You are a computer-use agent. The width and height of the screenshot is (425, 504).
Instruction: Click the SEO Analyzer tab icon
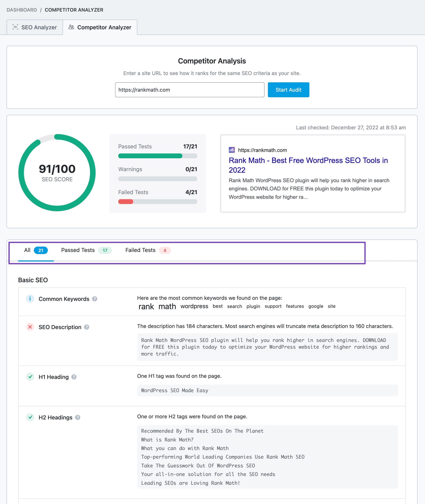[x=15, y=27]
